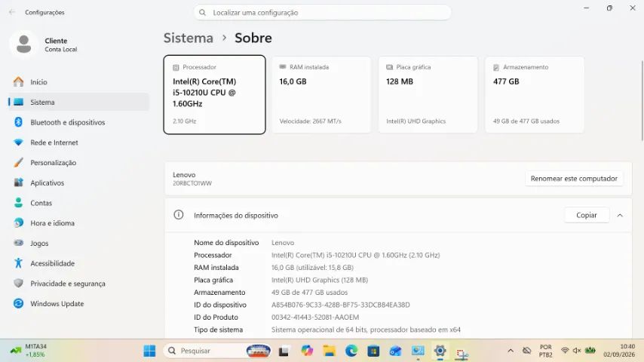The width and height of the screenshot is (644, 362).
Task: Go to Rede e Internet settings
Action: coord(78,143)
